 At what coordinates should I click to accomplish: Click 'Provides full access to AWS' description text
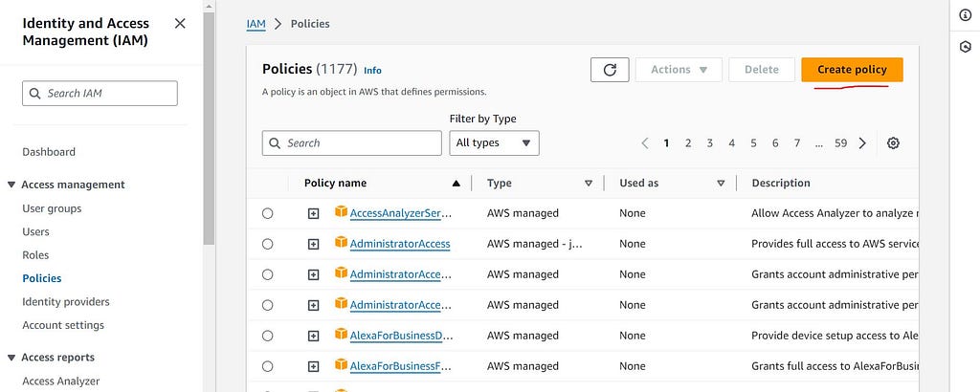coord(835,244)
